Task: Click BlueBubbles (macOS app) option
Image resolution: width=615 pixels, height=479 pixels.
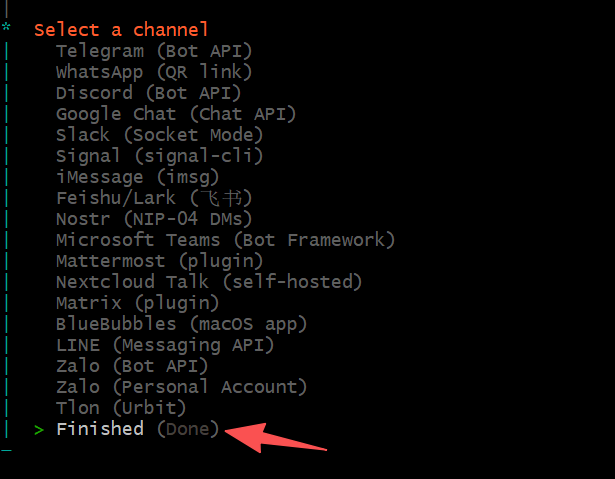Action: click(x=181, y=324)
